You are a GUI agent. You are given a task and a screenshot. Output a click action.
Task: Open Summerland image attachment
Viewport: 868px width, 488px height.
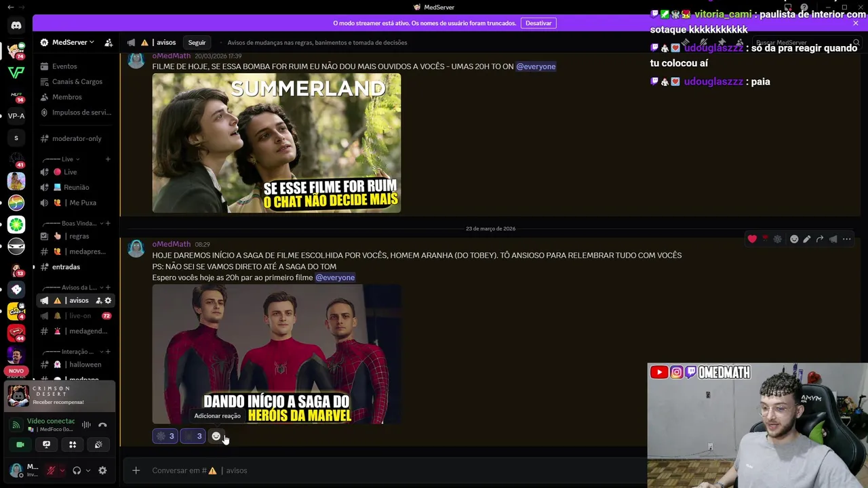(x=277, y=143)
